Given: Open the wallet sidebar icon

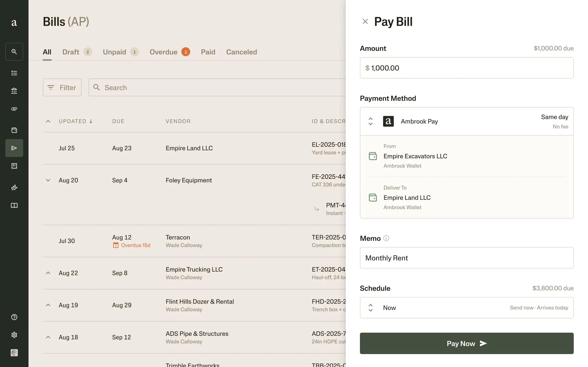Looking at the screenshot, I should (14, 130).
